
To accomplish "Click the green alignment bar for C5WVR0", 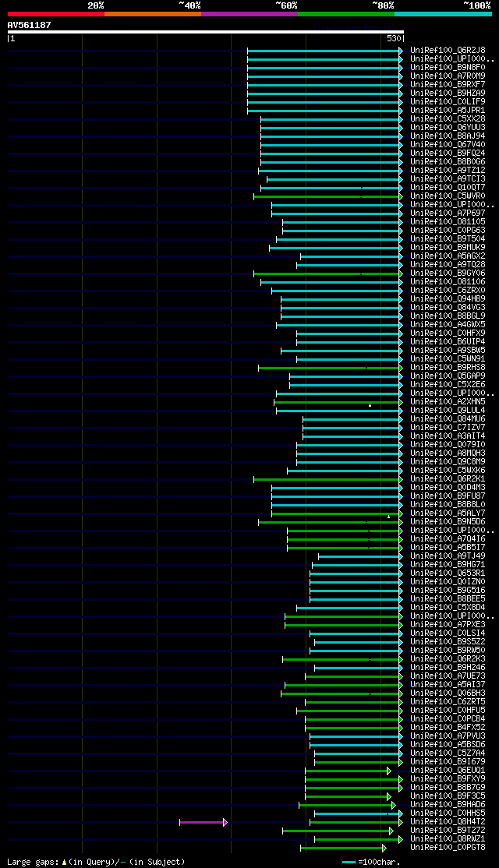I will pyautogui.click(x=327, y=196).
